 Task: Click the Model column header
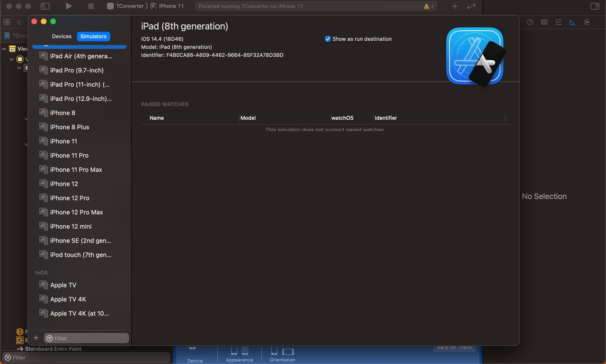(248, 118)
